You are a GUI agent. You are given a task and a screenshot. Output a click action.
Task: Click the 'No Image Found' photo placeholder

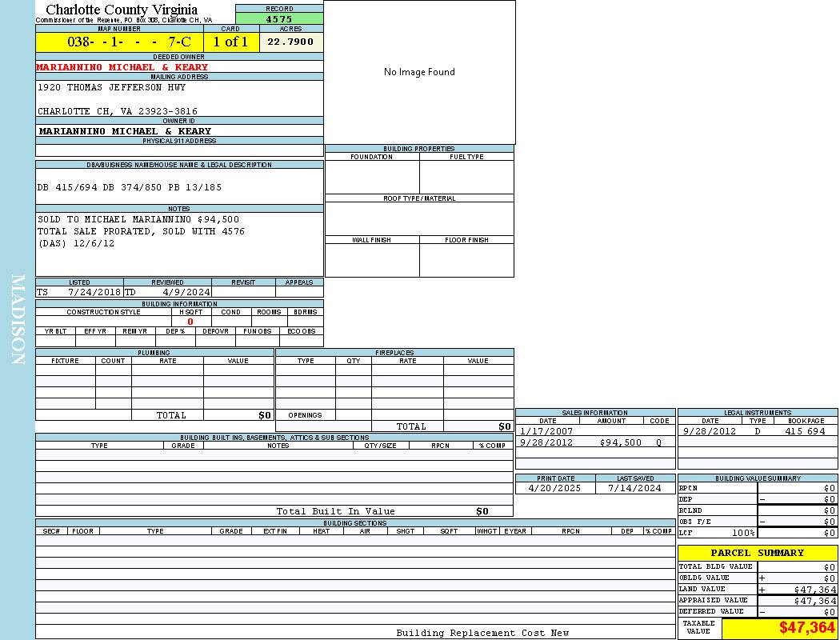419,72
